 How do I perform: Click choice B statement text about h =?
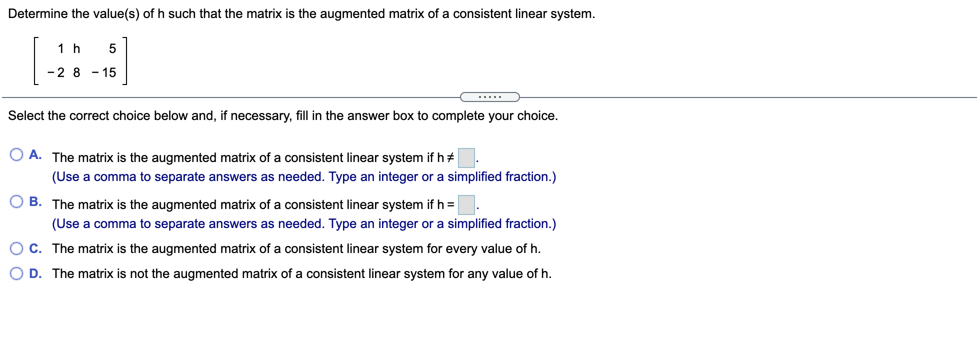tap(250, 204)
